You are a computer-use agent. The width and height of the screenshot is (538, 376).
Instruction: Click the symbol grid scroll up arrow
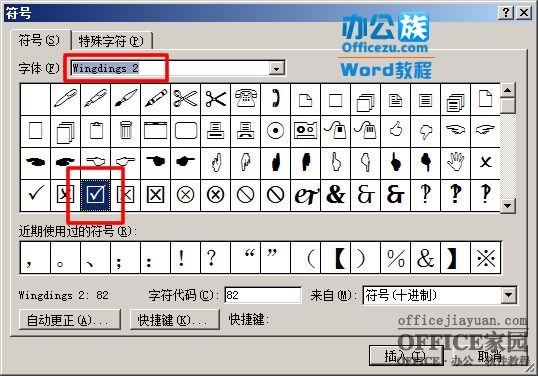click(508, 91)
